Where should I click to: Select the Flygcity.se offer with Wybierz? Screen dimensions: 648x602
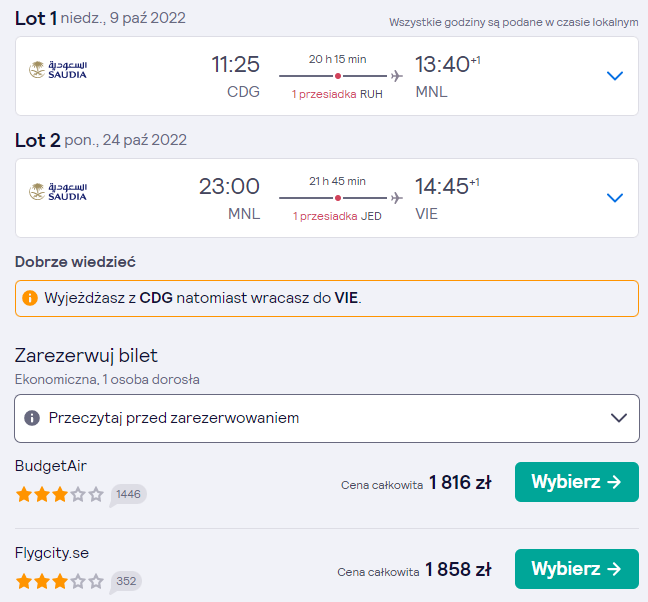point(577,569)
